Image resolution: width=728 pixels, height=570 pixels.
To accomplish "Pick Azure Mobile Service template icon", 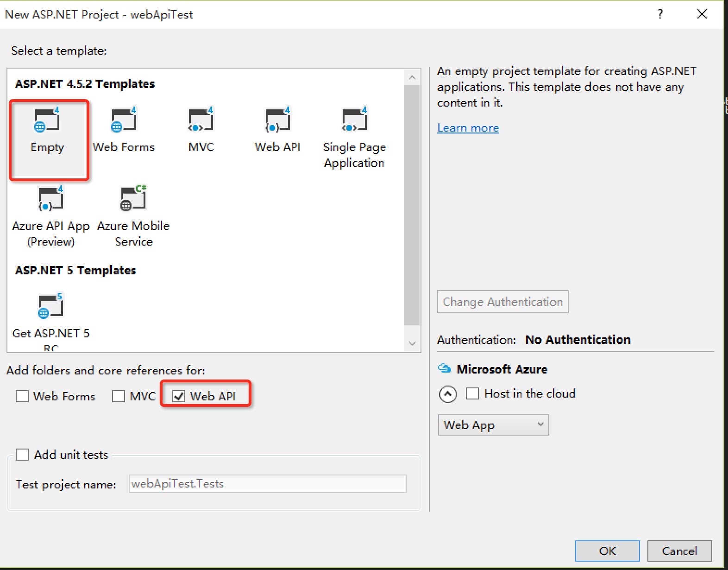I will point(133,198).
